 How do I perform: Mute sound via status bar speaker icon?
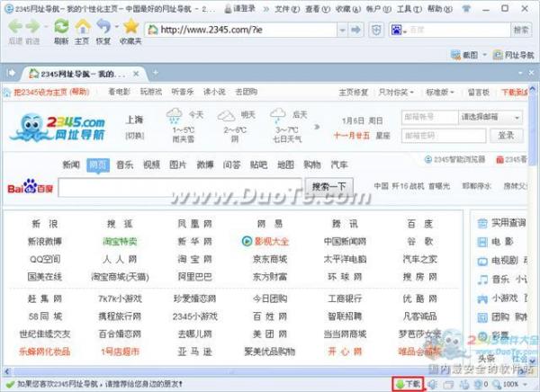(433, 384)
